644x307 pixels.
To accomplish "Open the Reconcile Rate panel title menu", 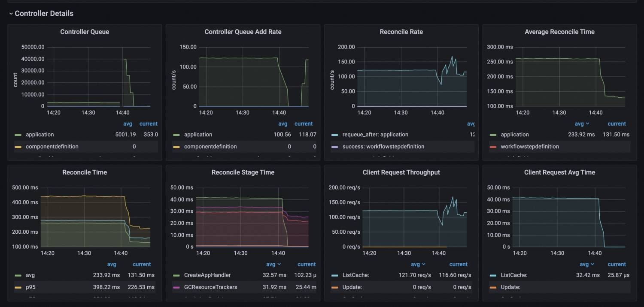I will coord(401,32).
